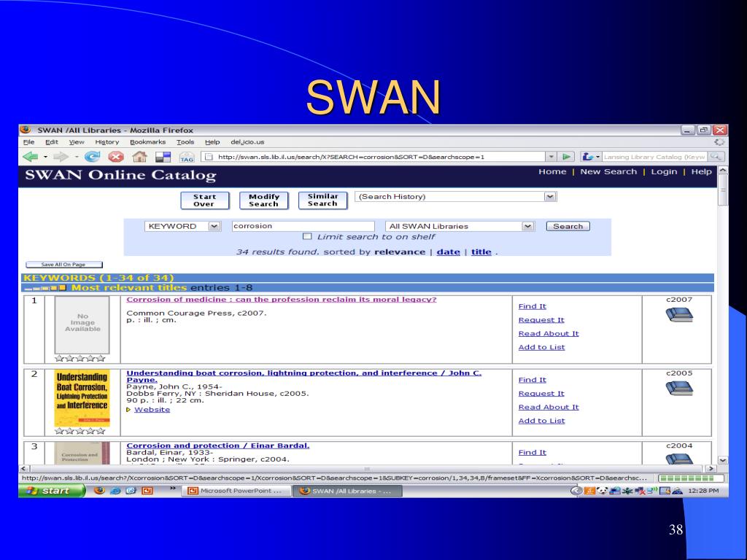Screen dimensions: 747x560
Task: Click the New Search link
Action: tap(608, 171)
